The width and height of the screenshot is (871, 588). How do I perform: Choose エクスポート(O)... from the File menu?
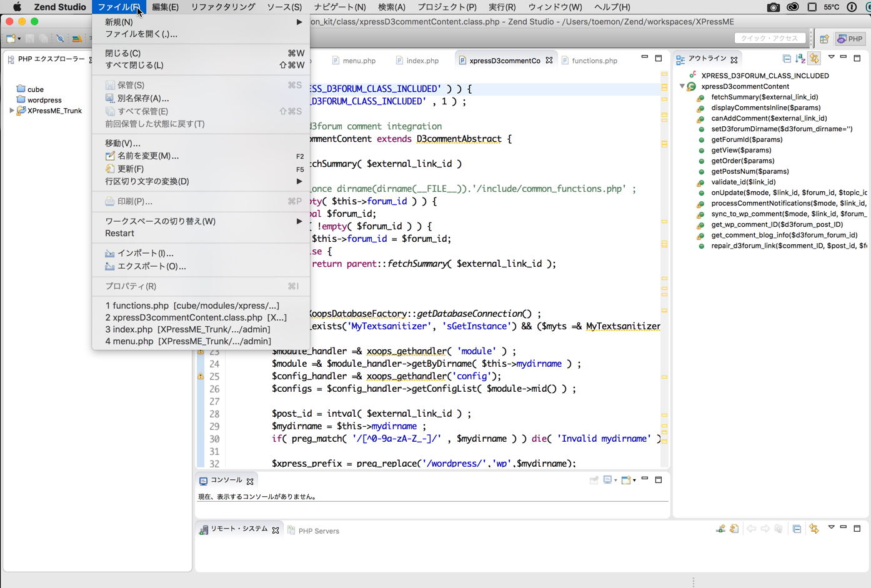pos(201,266)
